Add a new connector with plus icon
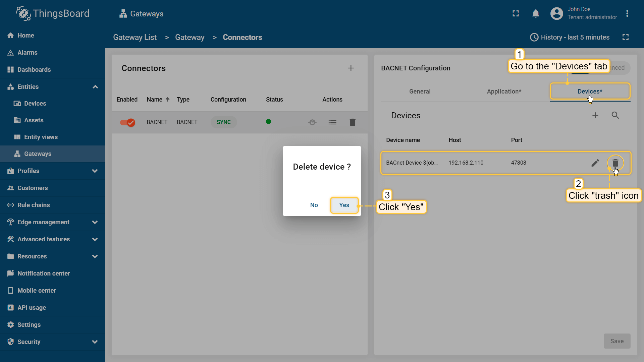The width and height of the screenshot is (644, 362). coord(351,68)
